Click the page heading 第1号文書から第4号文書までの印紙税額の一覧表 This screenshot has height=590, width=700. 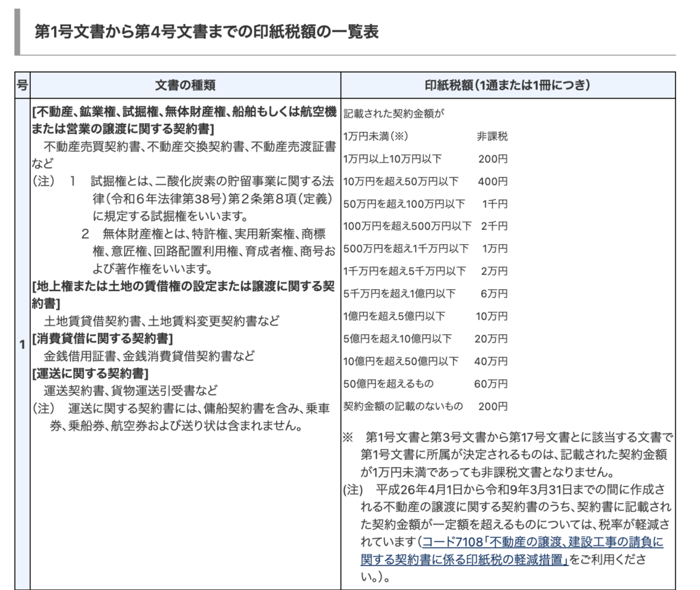(x=206, y=31)
